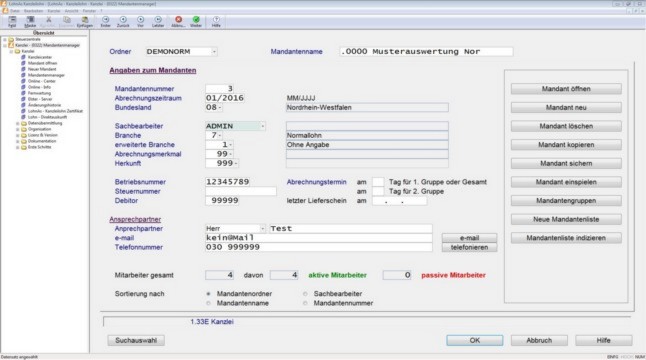
Task: Open the Datei menu
Action: point(15,11)
